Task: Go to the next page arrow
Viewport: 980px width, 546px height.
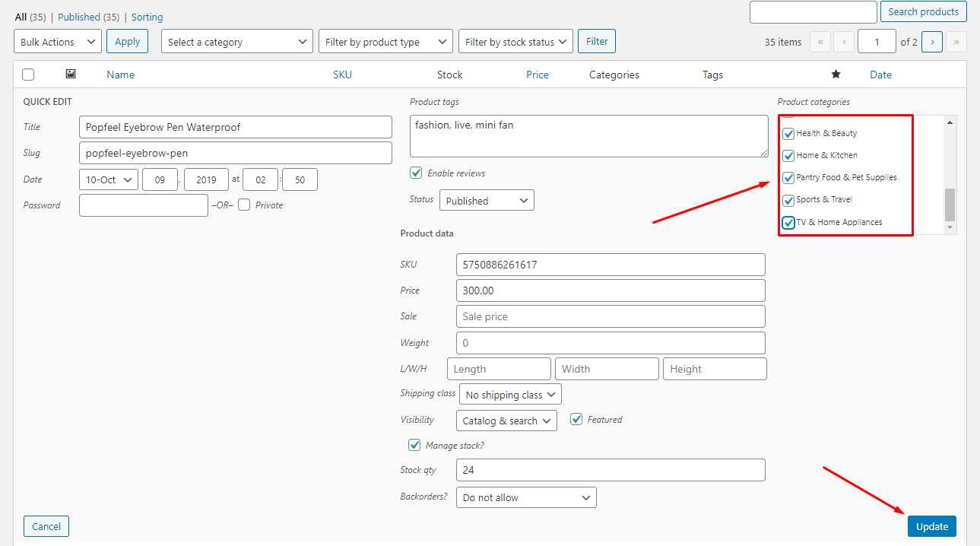Action: 932,42
